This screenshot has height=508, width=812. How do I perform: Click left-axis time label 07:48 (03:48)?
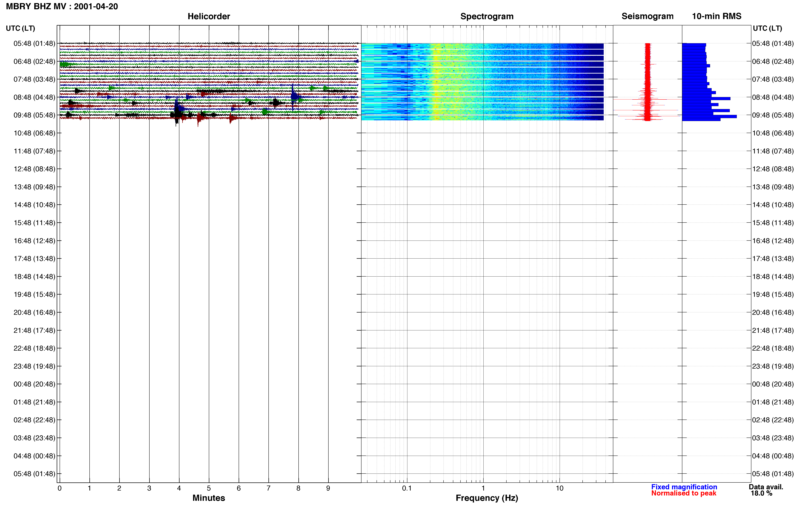[34, 79]
